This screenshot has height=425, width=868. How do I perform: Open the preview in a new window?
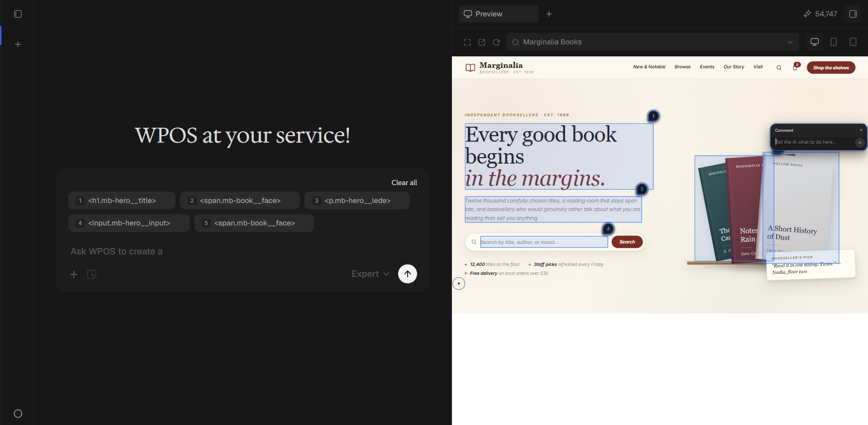click(482, 42)
